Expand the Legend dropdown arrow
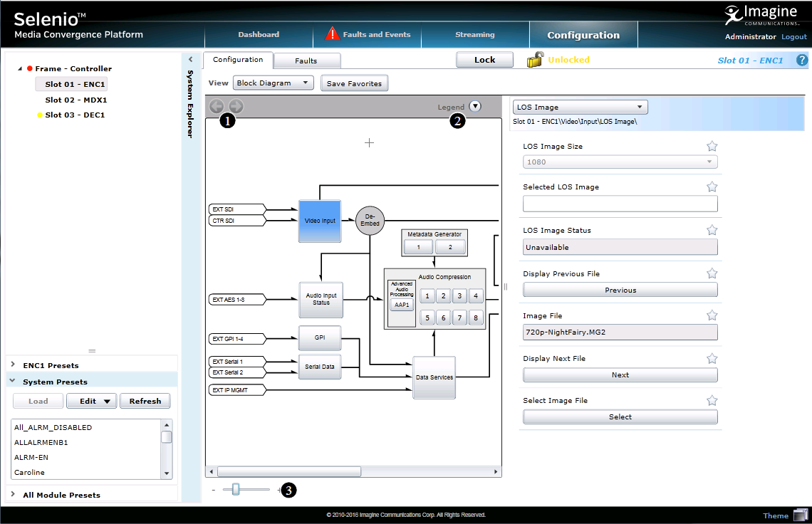This screenshot has width=812, height=524. [475, 106]
